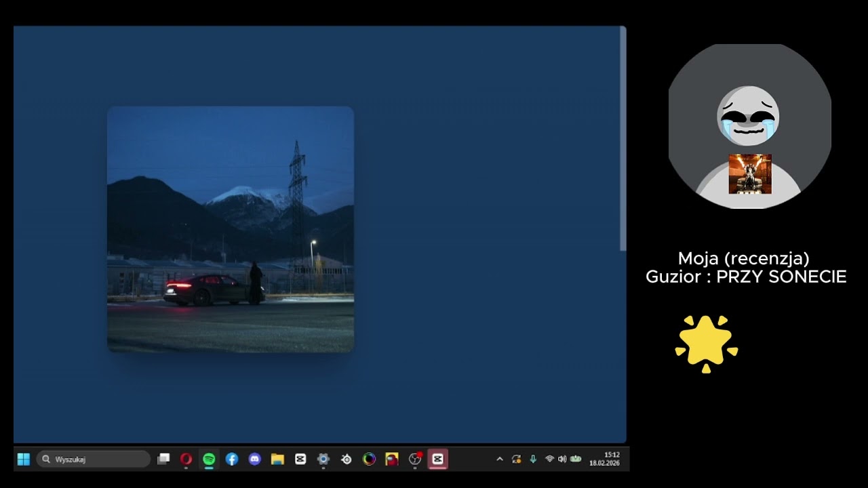The width and height of the screenshot is (868, 488).
Task: Open the Among Us game icon
Action: 392,460
